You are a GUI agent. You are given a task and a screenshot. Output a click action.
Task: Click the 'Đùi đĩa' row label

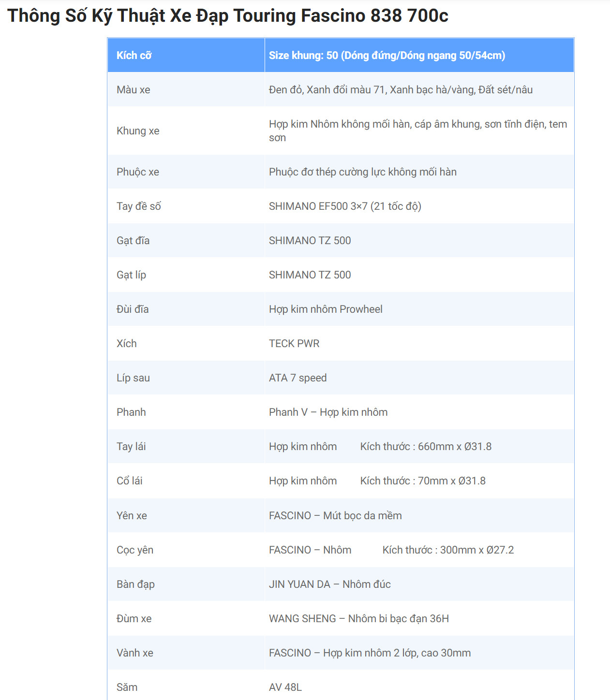tap(133, 309)
